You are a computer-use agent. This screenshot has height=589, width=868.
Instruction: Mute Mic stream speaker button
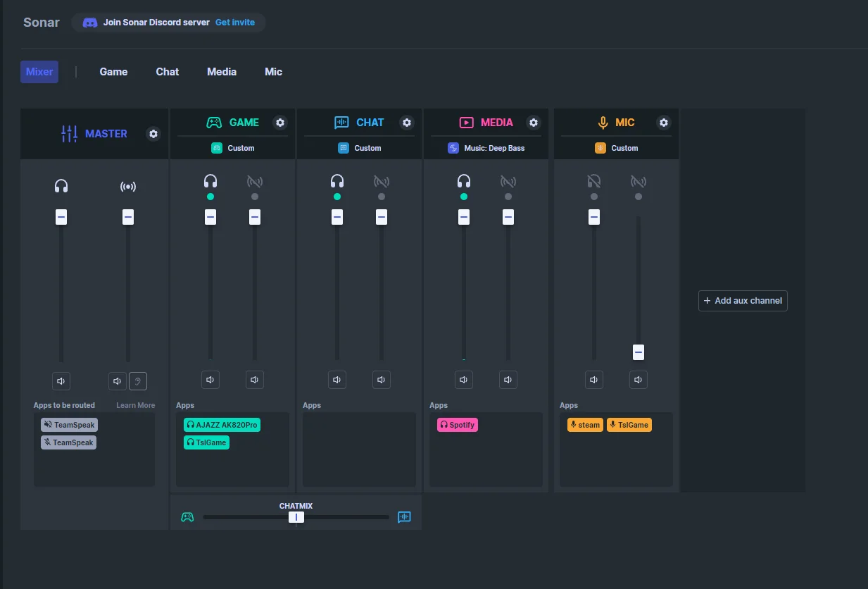[639, 380]
